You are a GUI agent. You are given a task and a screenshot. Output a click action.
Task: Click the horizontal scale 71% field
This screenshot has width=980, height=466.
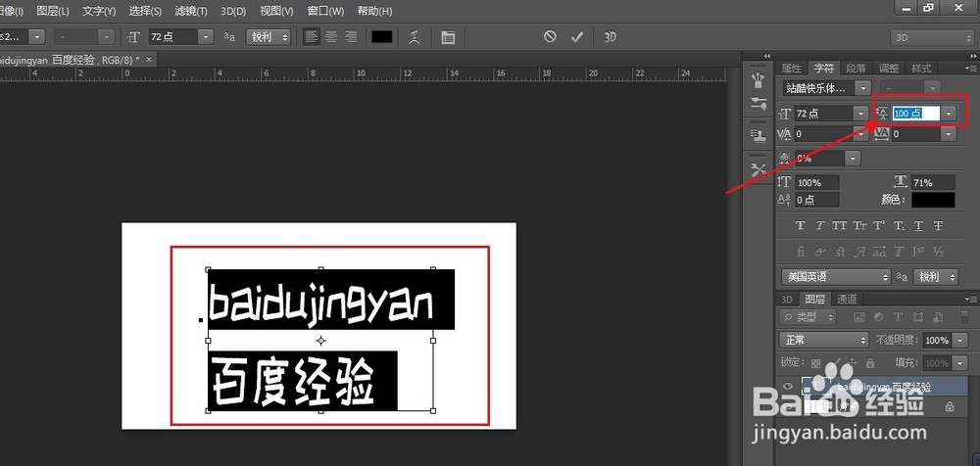click(x=933, y=182)
